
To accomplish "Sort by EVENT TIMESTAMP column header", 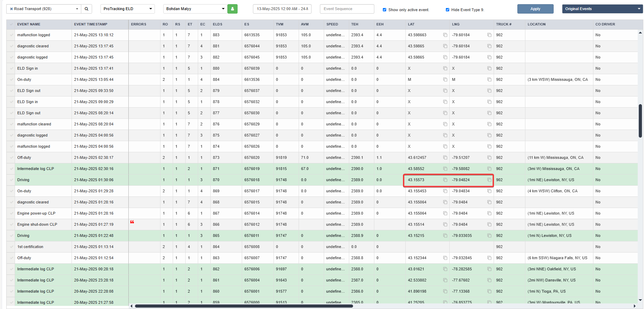I will 91,24.
